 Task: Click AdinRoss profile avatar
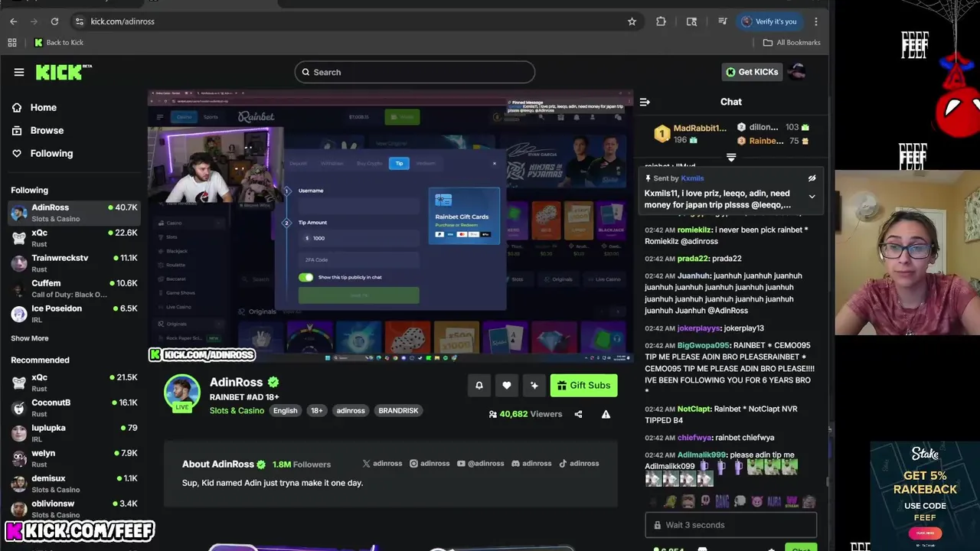point(182,393)
